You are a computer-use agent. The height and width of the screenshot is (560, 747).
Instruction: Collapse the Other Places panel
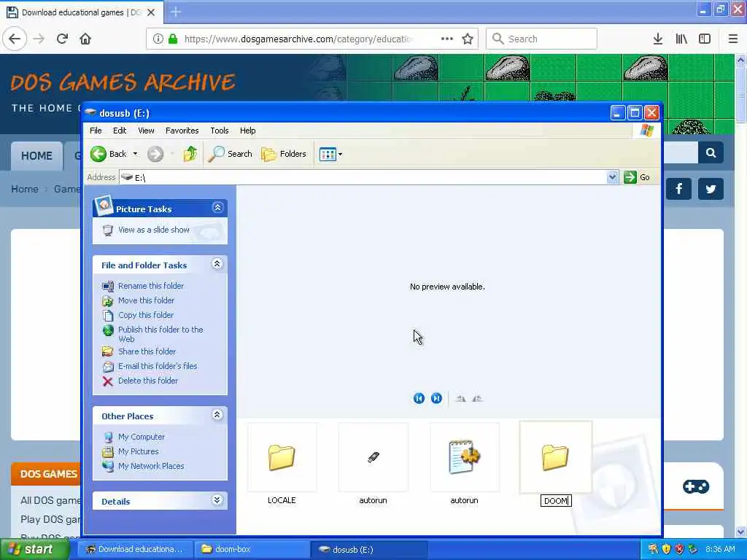pos(217,415)
